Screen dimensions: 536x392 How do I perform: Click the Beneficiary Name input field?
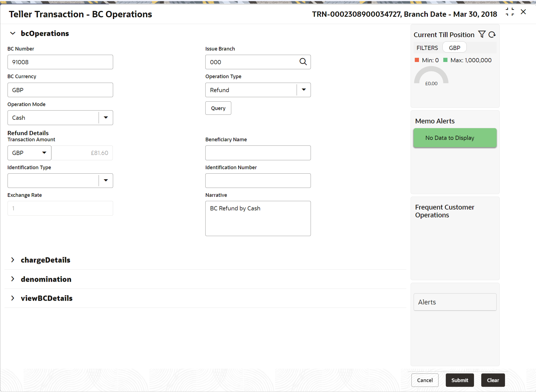coord(258,153)
